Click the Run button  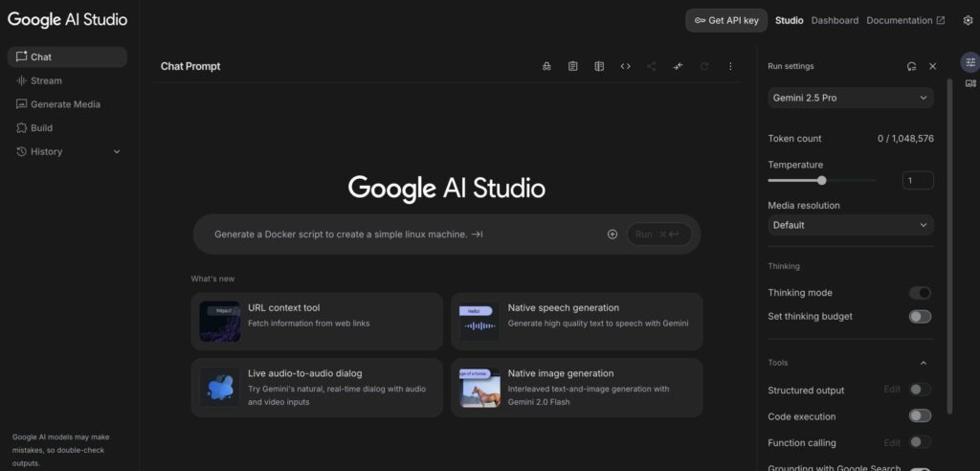[x=659, y=235]
